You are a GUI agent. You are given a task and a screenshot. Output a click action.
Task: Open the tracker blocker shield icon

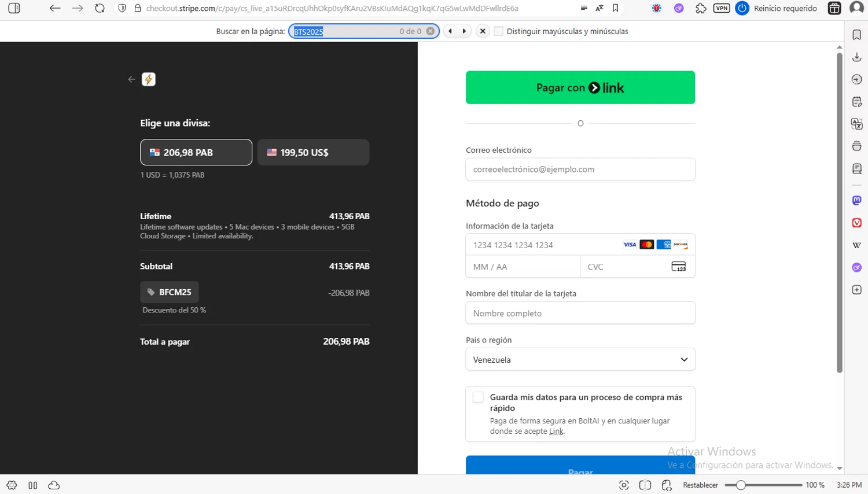[x=122, y=8]
